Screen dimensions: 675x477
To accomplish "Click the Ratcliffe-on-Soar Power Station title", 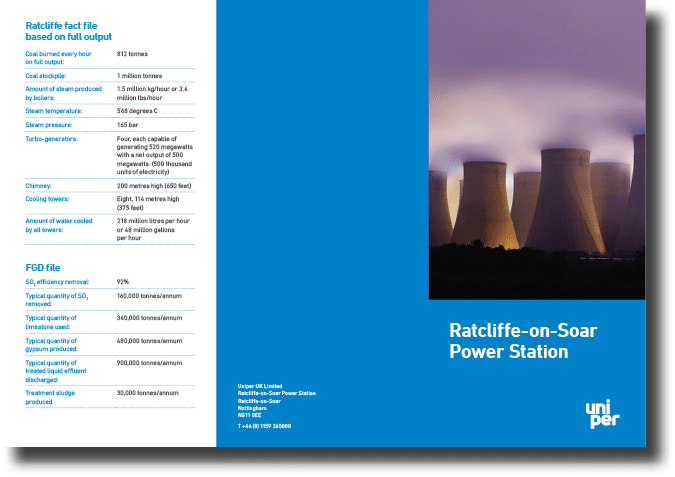I will (508, 340).
